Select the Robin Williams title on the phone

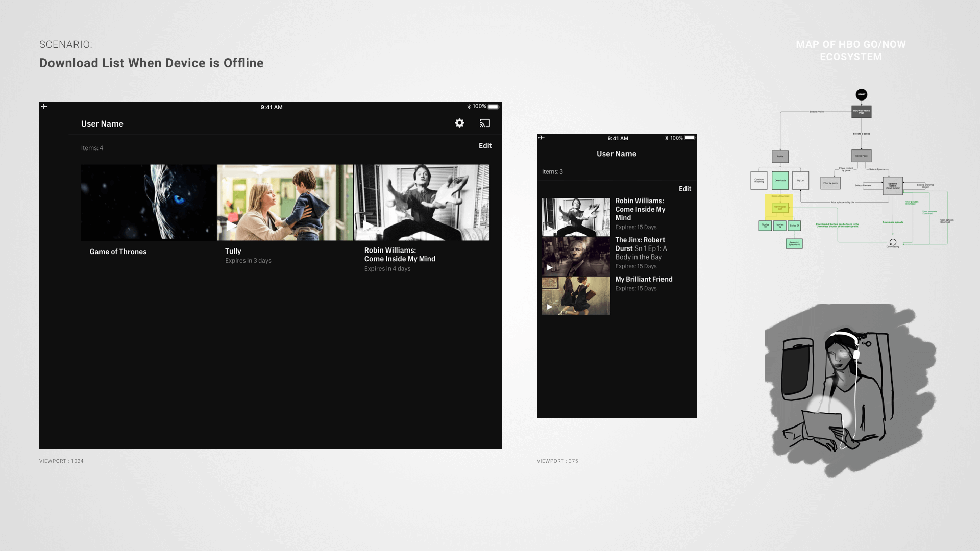[640, 209]
